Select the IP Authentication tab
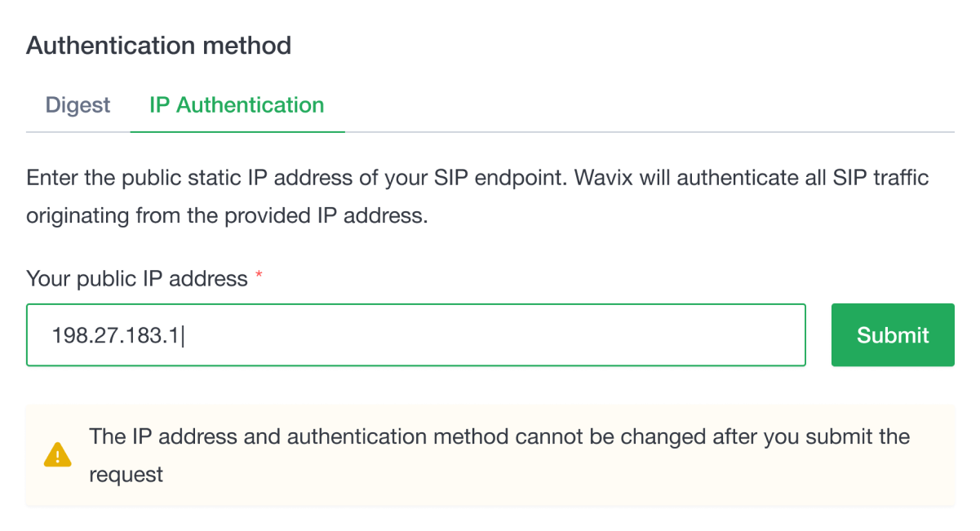 click(x=236, y=105)
